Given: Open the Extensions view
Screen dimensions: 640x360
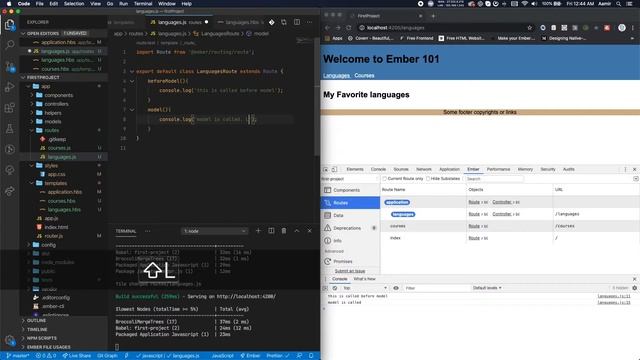Looking at the screenshot, I should click(9, 108).
